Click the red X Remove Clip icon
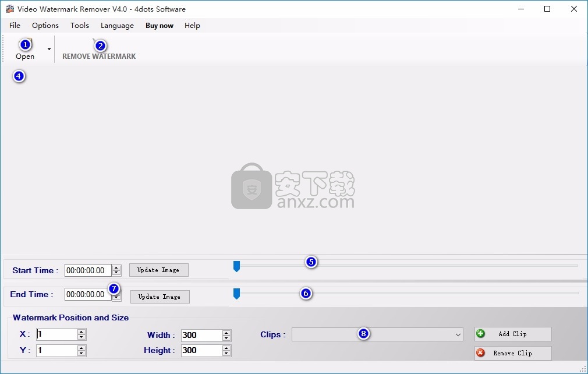588x374 pixels. (x=480, y=353)
